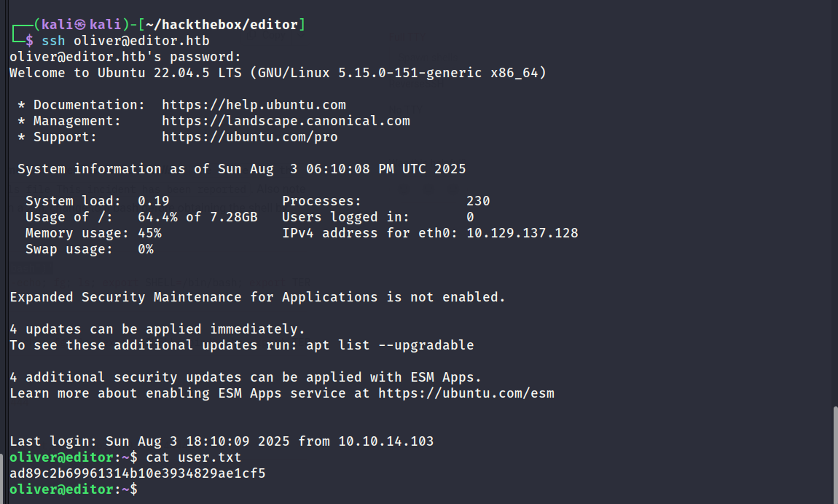Click the cat user.txt command
The height and width of the screenshot is (504, 838).
pos(193,457)
